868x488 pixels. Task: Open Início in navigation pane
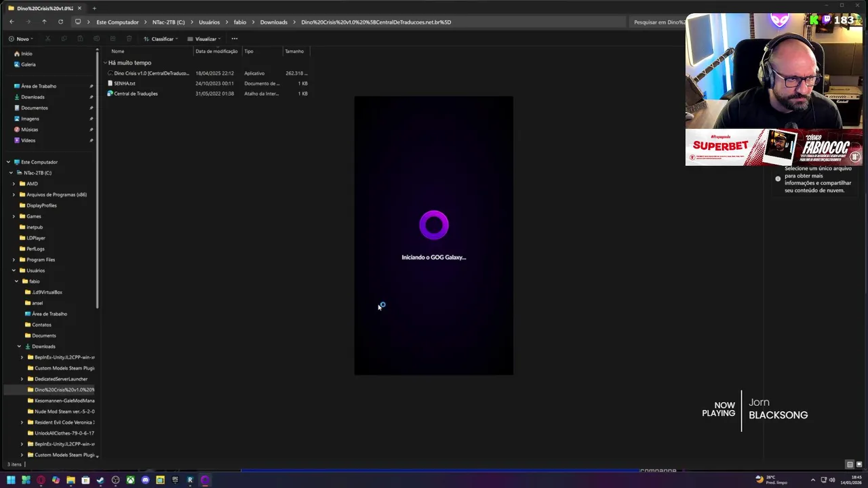26,54
